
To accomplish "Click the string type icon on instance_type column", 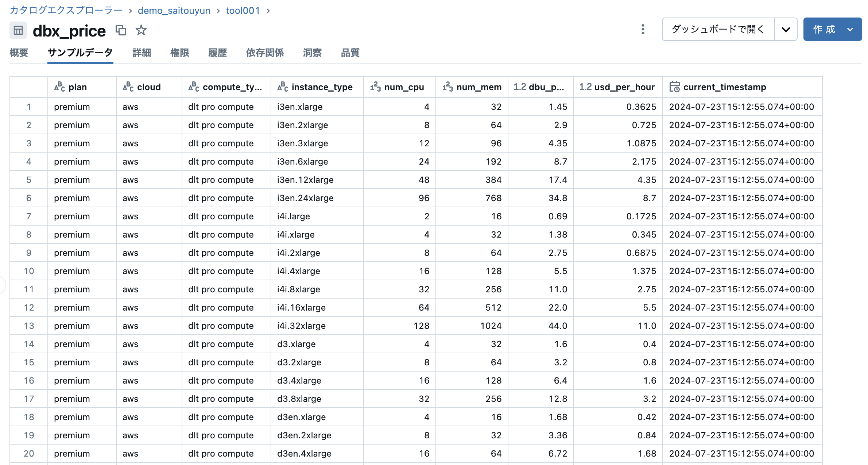I will [283, 87].
